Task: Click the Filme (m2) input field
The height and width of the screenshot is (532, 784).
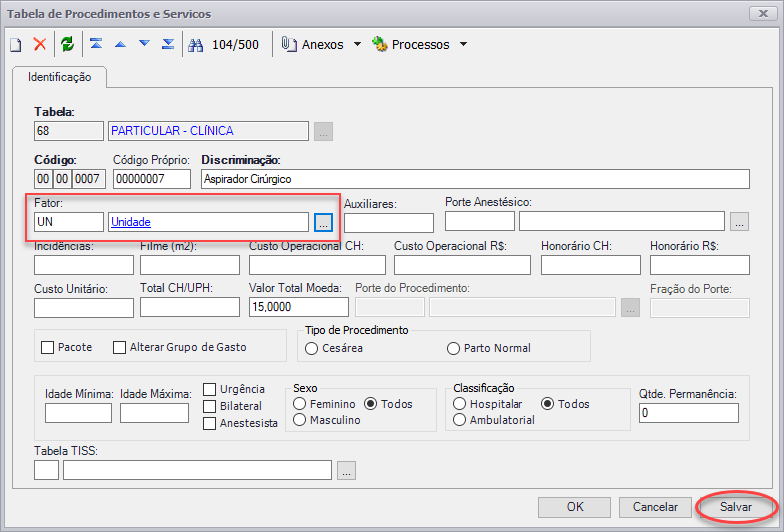Action: point(190,265)
